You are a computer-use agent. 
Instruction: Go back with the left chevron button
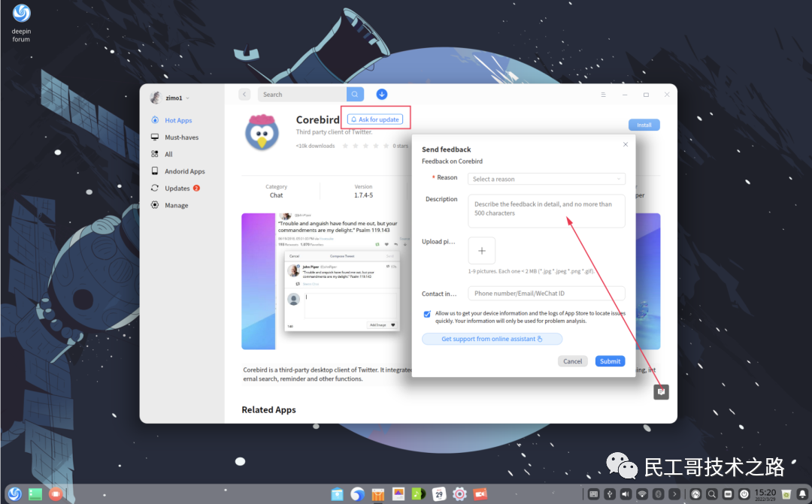(244, 94)
